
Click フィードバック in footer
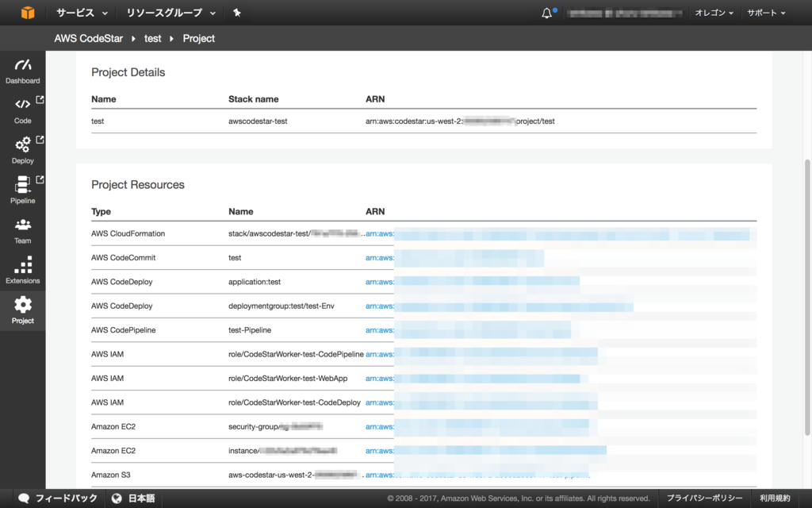click(x=67, y=498)
